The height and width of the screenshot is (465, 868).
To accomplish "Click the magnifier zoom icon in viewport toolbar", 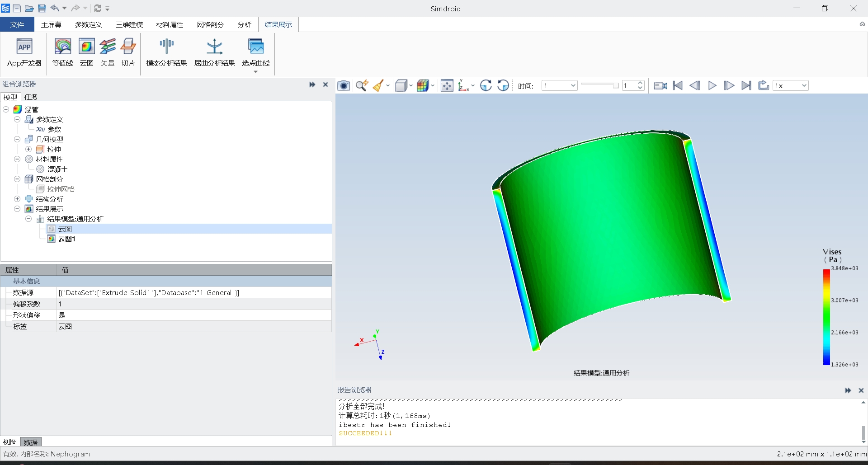I will point(362,85).
